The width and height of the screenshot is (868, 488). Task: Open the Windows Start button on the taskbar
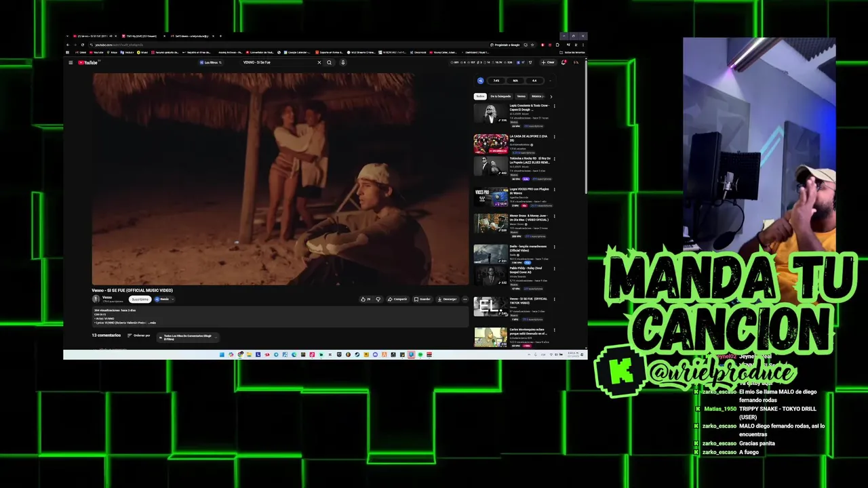click(222, 354)
